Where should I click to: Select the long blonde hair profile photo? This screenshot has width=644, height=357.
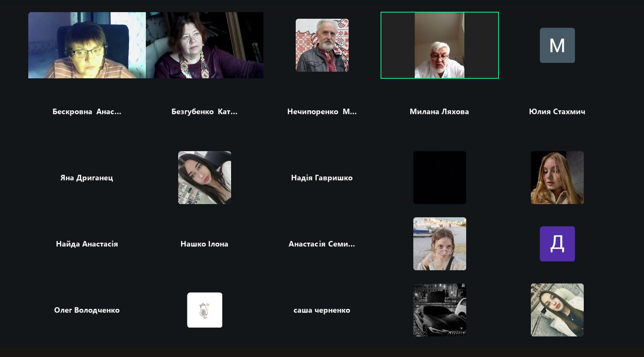pos(557,178)
